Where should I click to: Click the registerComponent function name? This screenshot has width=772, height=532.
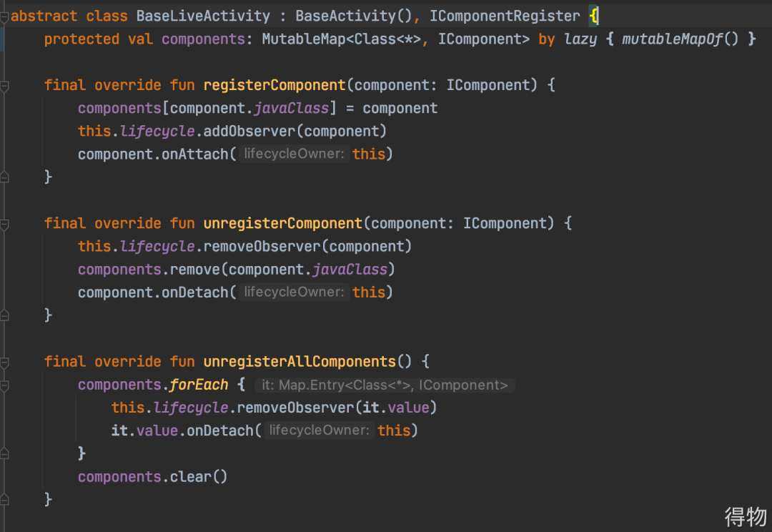[274, 85]
